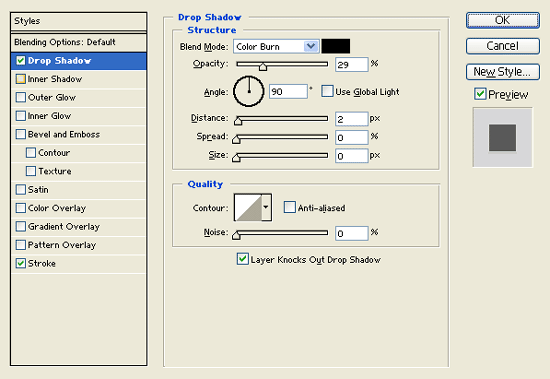Viewport: 550px width, 379px height.
Task: Enable the Gradient Overlay checkbox
Action: pyautogui.click(x=21, y=226)
